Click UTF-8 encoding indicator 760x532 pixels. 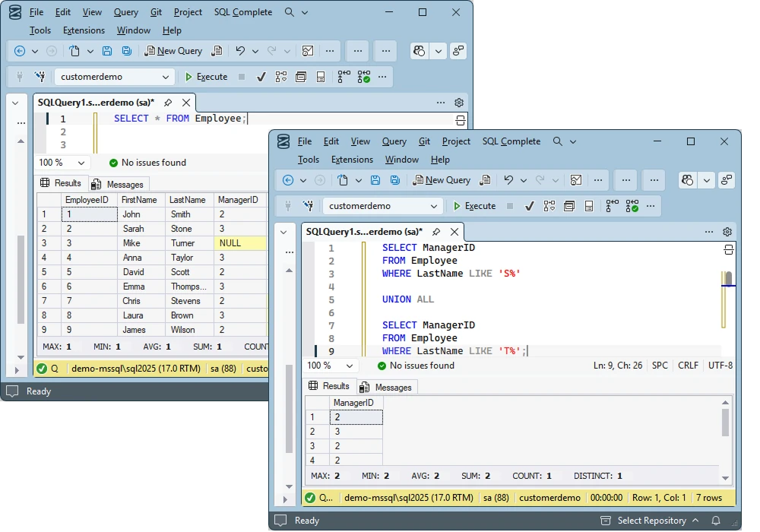(720, 366)
